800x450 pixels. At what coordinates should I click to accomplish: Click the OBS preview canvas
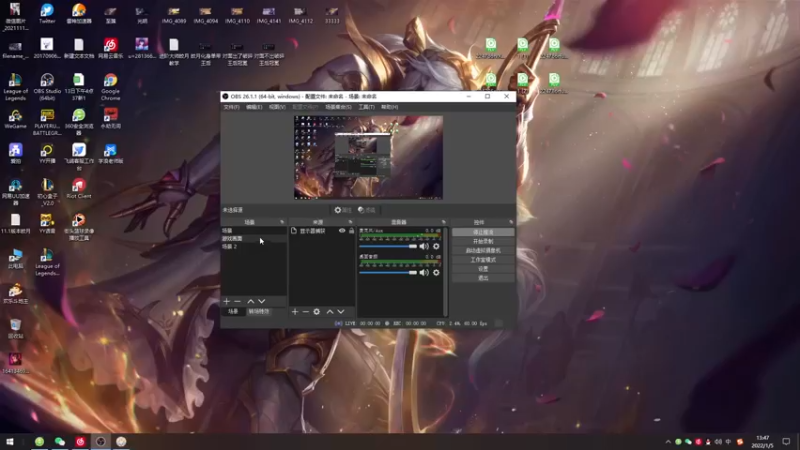368,157
